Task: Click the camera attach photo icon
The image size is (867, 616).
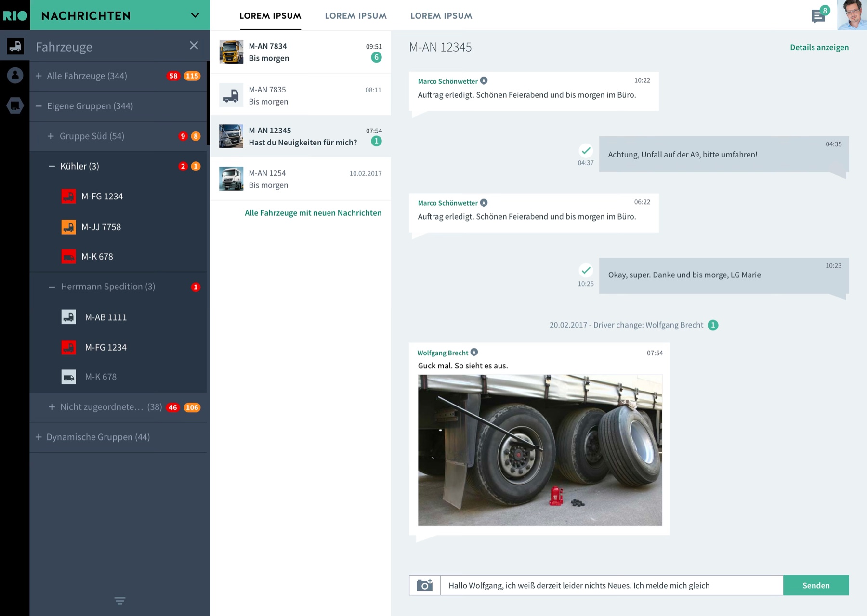Action: point(424,585)
